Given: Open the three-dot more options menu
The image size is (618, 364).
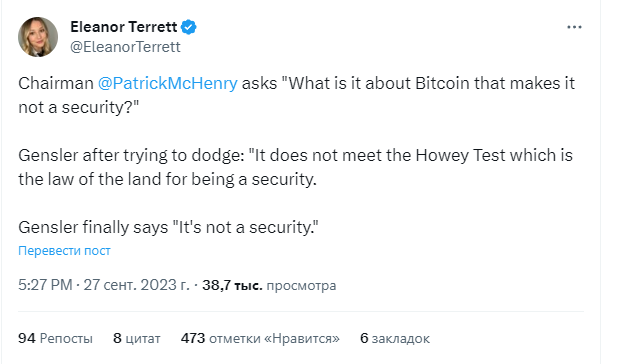Looking at the screenshot, I should coord(574,27).
